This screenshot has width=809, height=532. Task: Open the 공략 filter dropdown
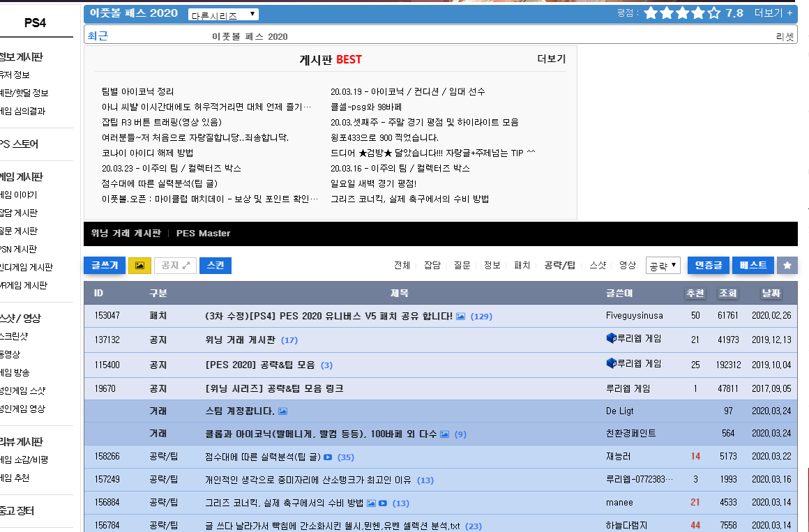click(x=663, y=265)
